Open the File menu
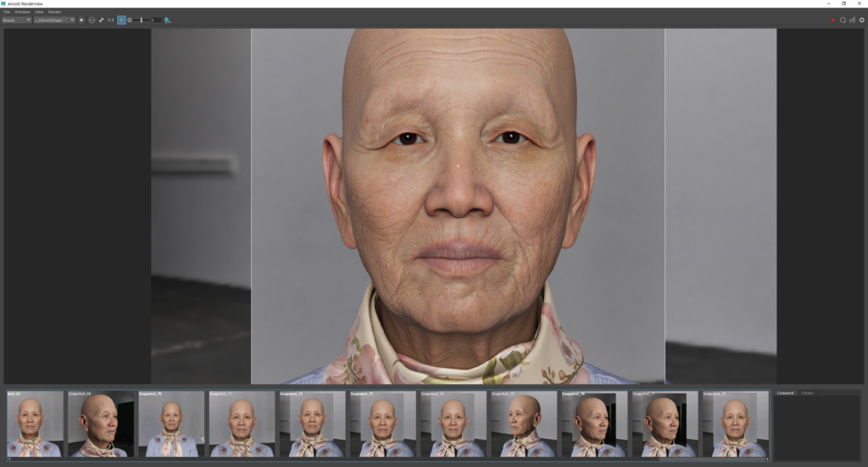 point(7,12)
